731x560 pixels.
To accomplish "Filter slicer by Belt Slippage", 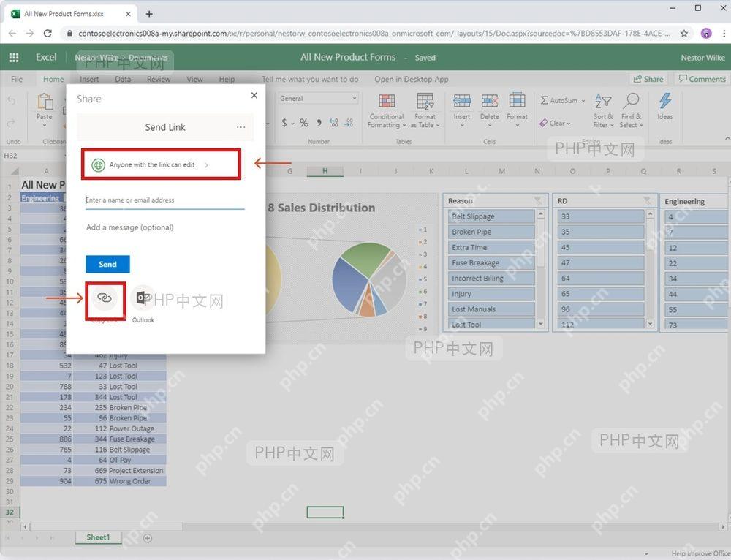I will point(491,216).
